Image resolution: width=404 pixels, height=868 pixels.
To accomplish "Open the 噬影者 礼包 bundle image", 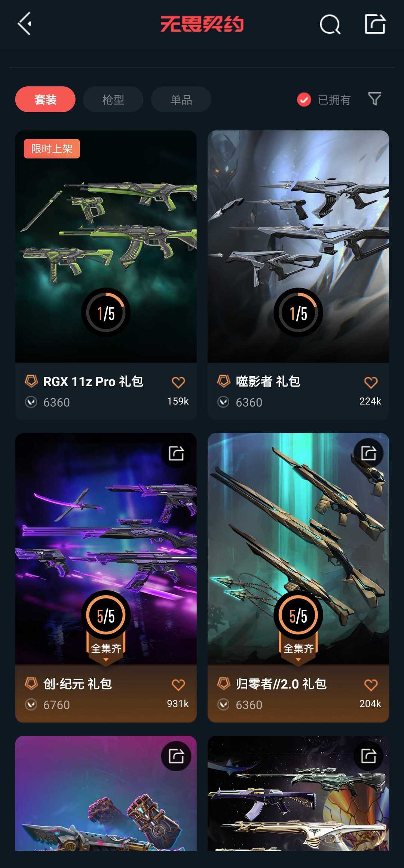I will pos(298,246).
